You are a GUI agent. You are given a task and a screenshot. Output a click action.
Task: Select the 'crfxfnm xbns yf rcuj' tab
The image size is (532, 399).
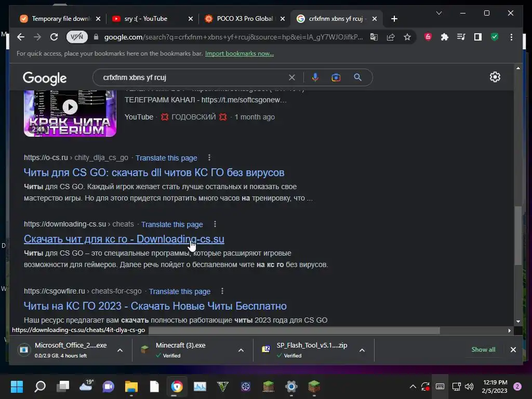click(x=331, y=19)
